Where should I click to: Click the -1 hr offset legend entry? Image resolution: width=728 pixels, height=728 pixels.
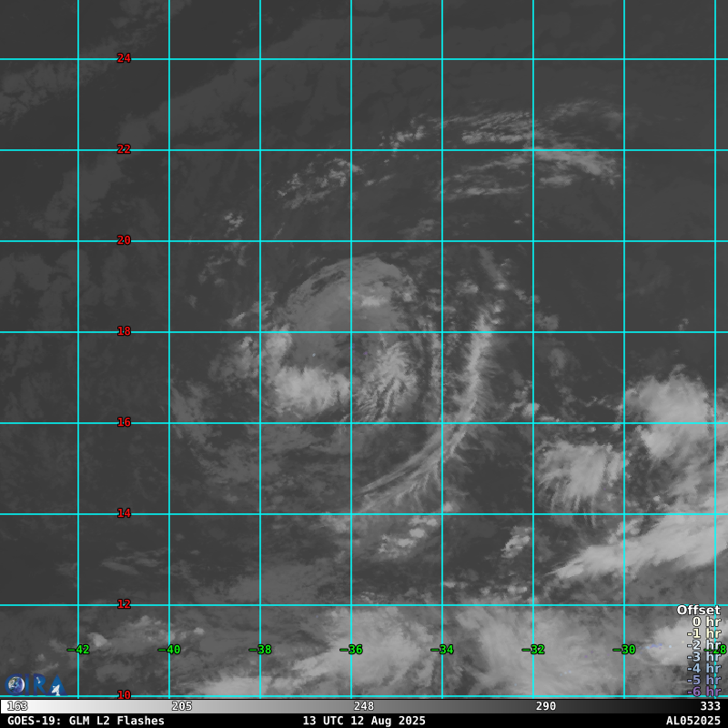tap(703, 633)
